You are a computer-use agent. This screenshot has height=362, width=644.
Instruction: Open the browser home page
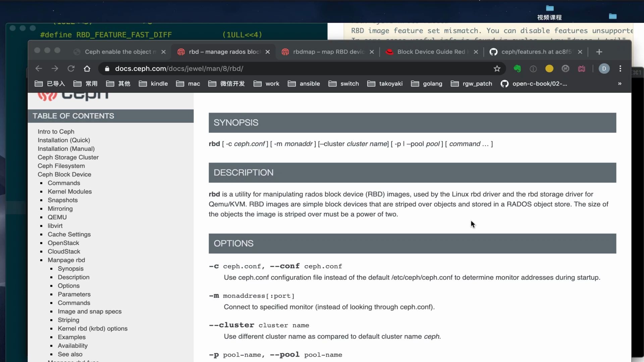87,69
